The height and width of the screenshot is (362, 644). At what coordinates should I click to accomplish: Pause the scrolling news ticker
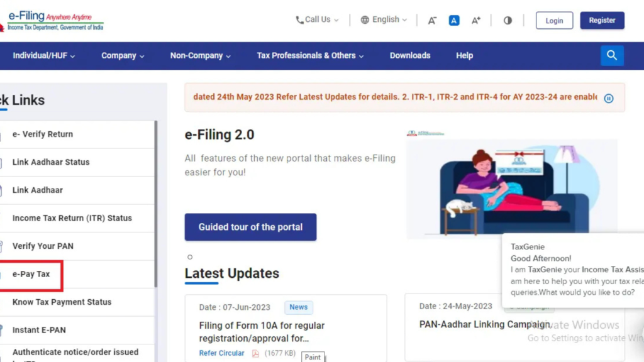[x=609, y=98]
